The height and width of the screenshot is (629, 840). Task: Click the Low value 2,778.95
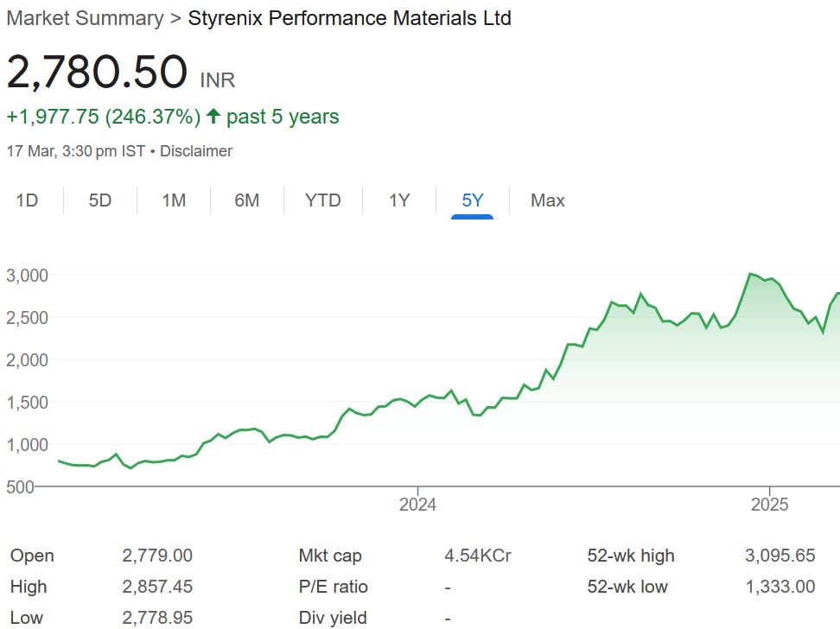(157, 618)
